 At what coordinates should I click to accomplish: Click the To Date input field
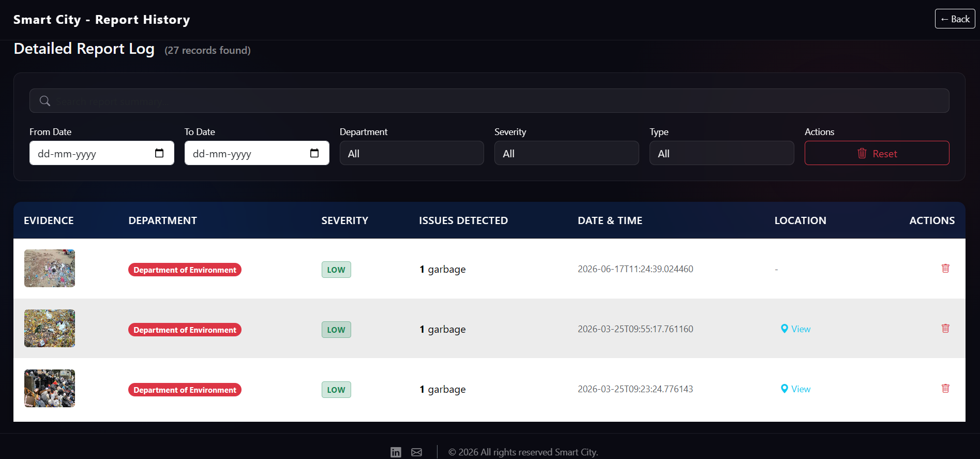[257, 153]
